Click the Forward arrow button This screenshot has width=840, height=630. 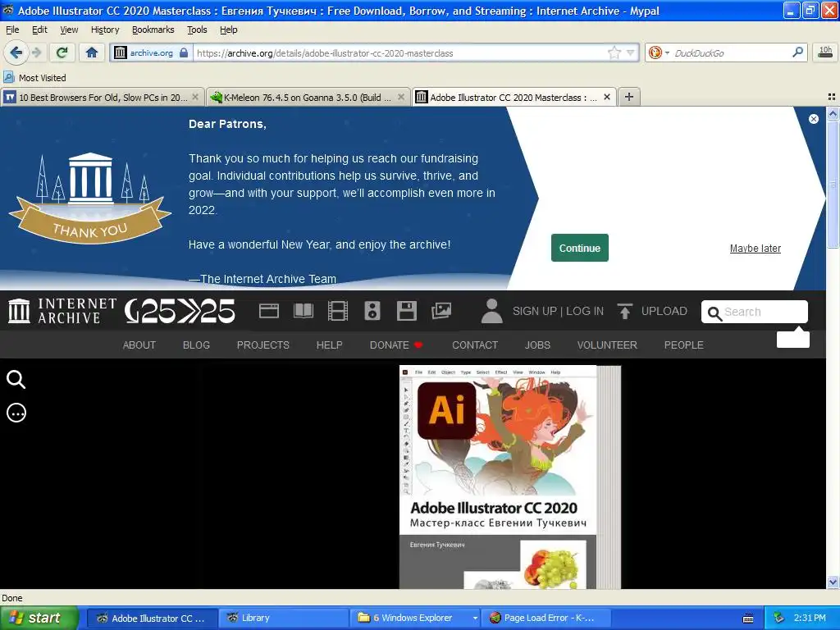(x=36, y=52)
